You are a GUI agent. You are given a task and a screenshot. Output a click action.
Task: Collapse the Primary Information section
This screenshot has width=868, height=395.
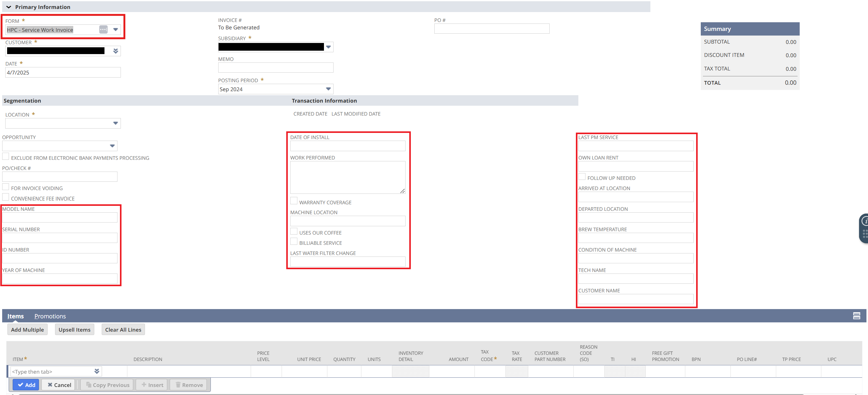pyautogui.click(x=9, y=7)
